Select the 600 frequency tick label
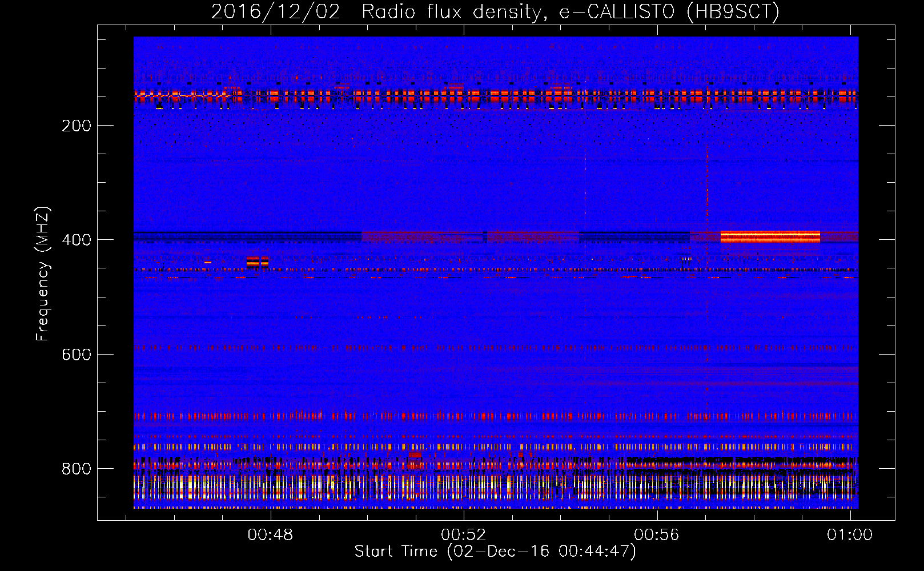924x571 pixels. 77,355
